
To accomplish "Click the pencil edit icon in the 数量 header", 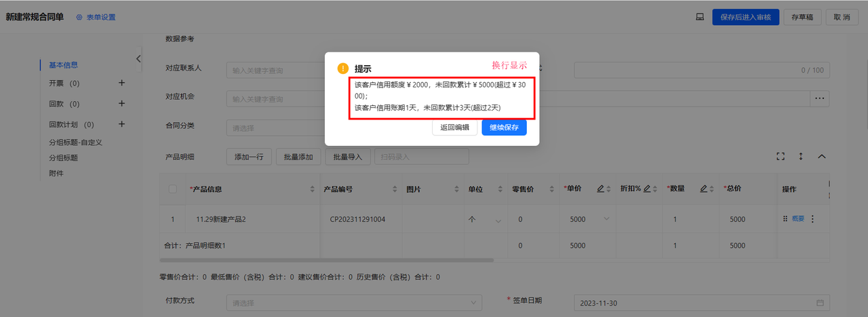I will click(704, 189).
